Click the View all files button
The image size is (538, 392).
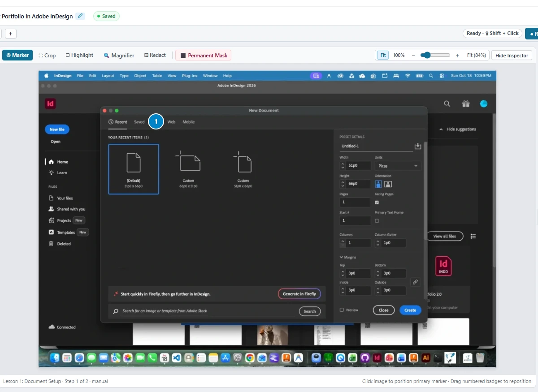(445, 236)
